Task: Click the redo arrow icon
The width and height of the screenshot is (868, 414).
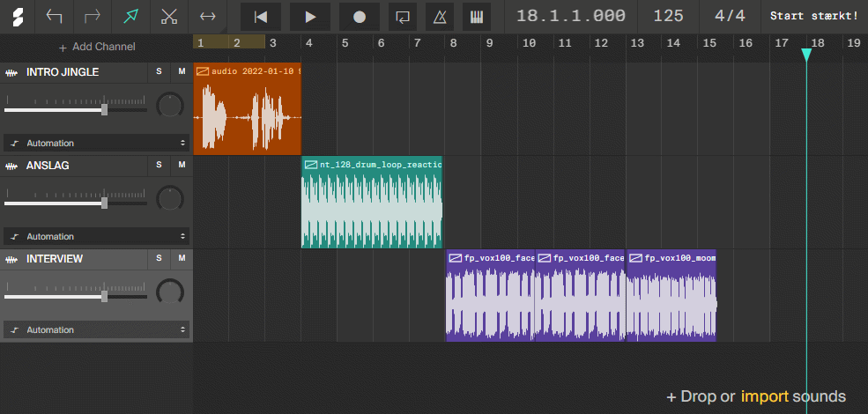Action: point(93,17)
